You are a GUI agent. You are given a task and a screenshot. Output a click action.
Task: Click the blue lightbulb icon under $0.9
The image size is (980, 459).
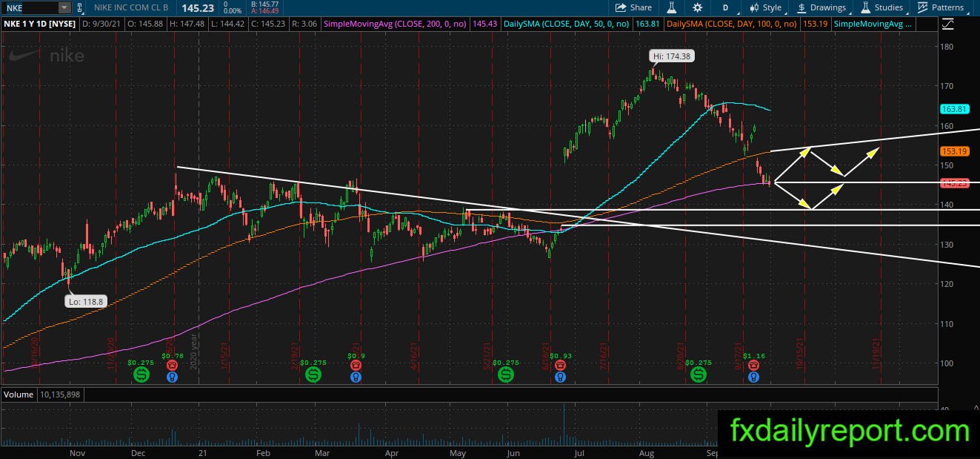click(356, 377)
